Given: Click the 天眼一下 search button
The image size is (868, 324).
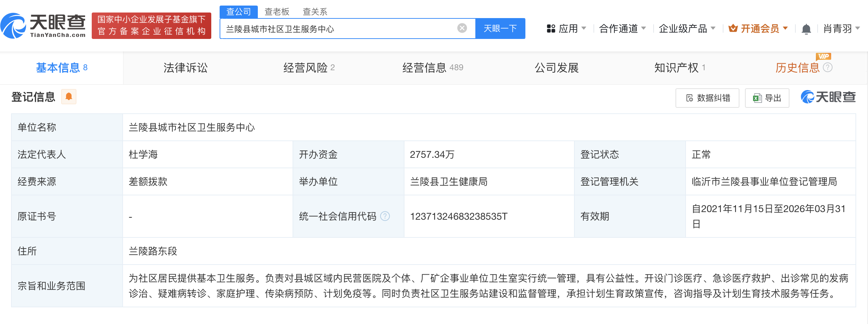Looking at the screenshot, I should tap(500, 28).
